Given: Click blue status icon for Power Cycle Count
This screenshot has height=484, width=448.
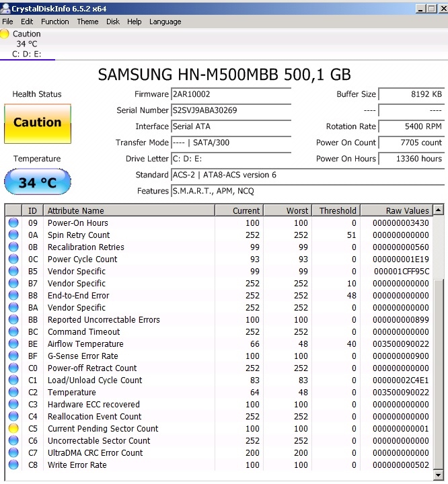Looking at the screenshot, I should click(x=13, y=259).
